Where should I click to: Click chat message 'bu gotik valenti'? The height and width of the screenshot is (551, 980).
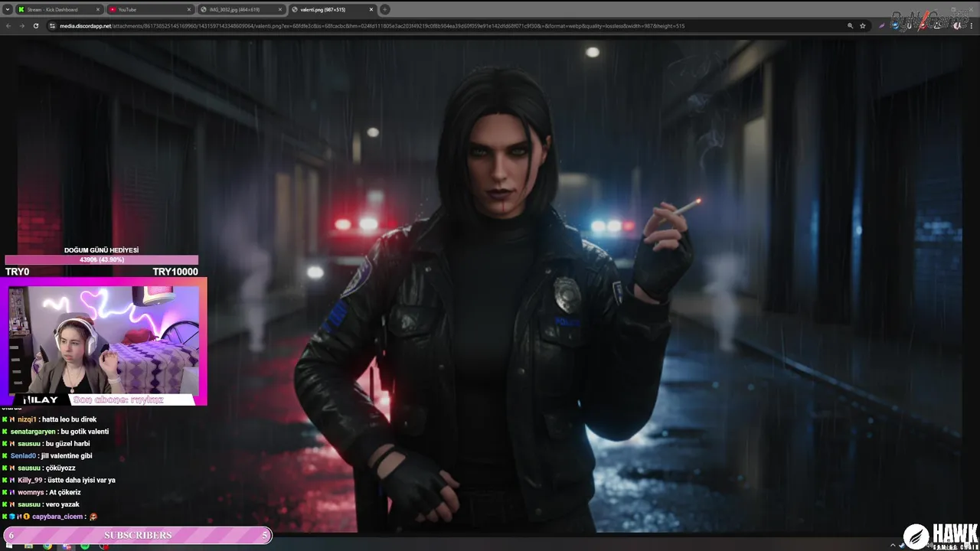click(85, 432)
